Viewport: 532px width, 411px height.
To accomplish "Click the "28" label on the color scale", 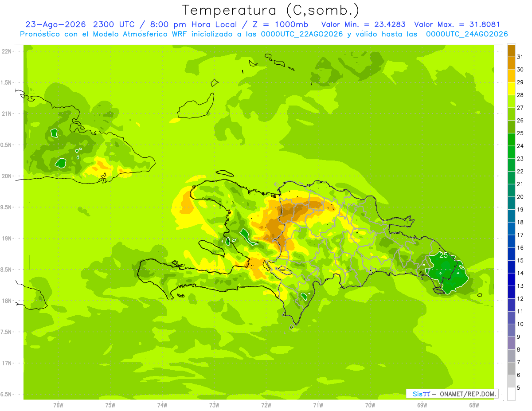I will [520, 95].
